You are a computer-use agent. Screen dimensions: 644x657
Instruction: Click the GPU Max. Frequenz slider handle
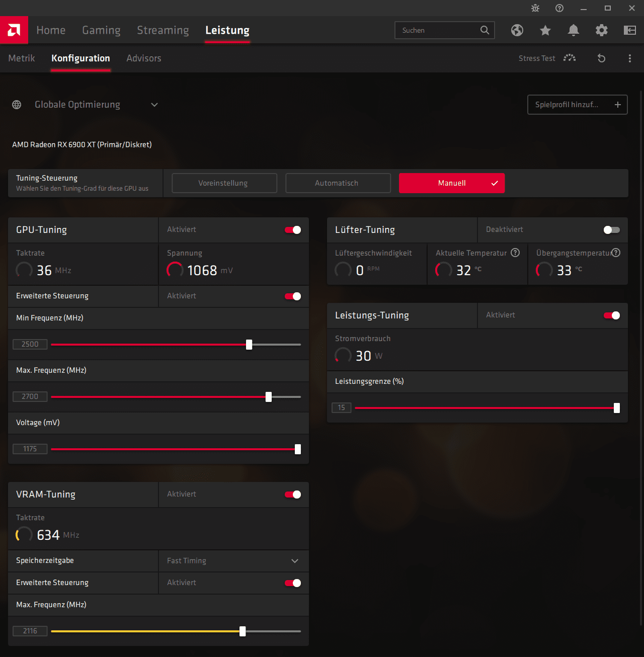click(x=269, y=397)
